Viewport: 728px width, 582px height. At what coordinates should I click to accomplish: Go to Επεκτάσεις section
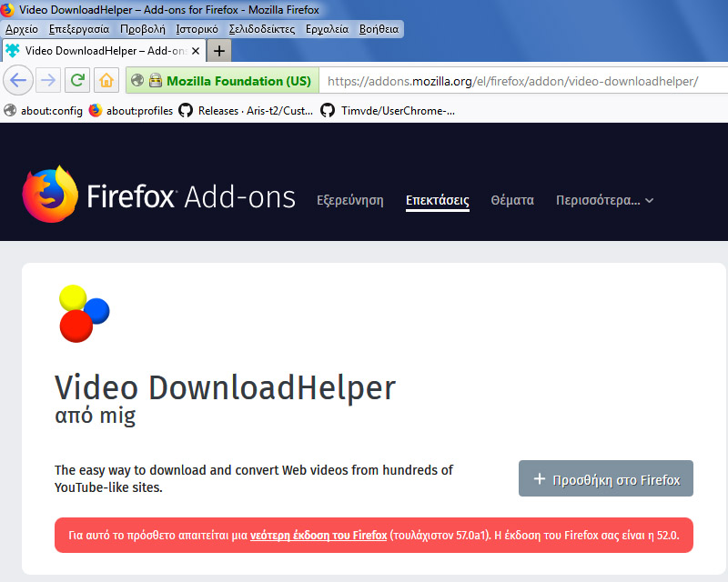tap(438, 200)
